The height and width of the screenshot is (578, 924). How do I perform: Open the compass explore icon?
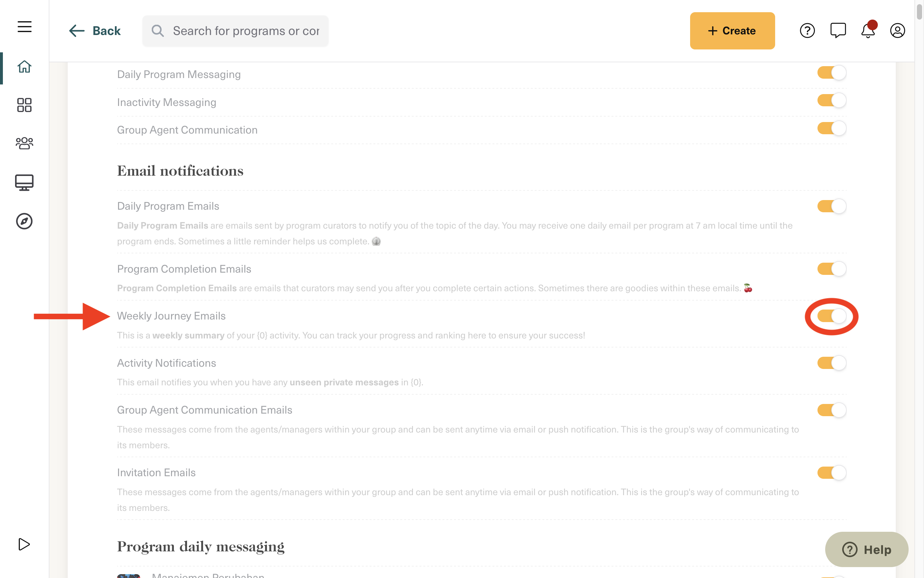[x=24, y=221]
